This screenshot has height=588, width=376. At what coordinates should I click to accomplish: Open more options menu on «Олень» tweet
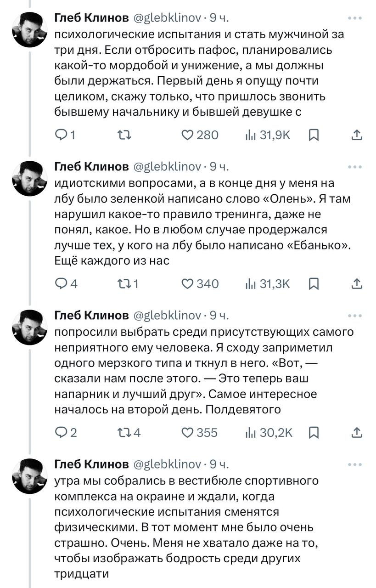(355, 167)
